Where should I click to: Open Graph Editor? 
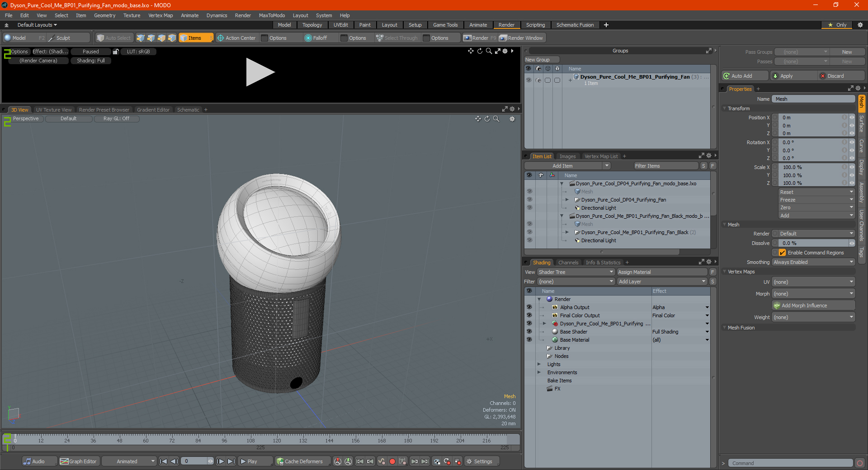click(x=78, y=461)
